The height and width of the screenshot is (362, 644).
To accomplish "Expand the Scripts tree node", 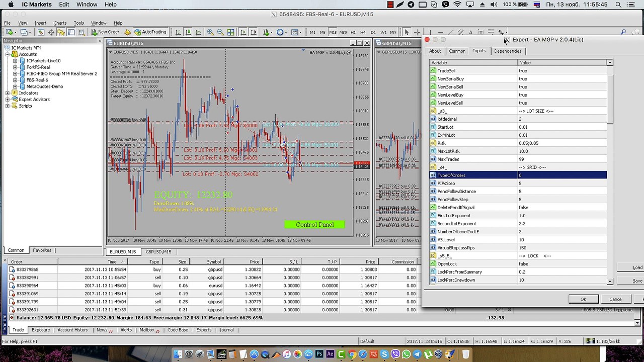I will (x=8, y=106).
